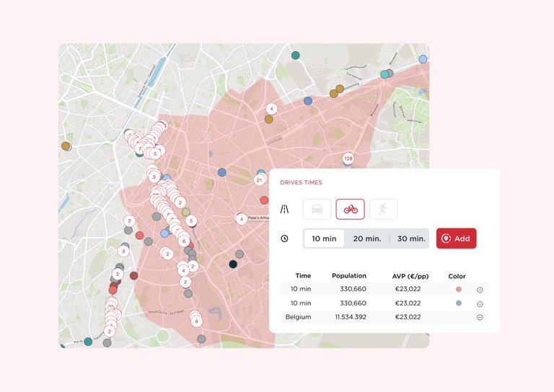Click the mustard marker at map's left edge

coord(66,146)
